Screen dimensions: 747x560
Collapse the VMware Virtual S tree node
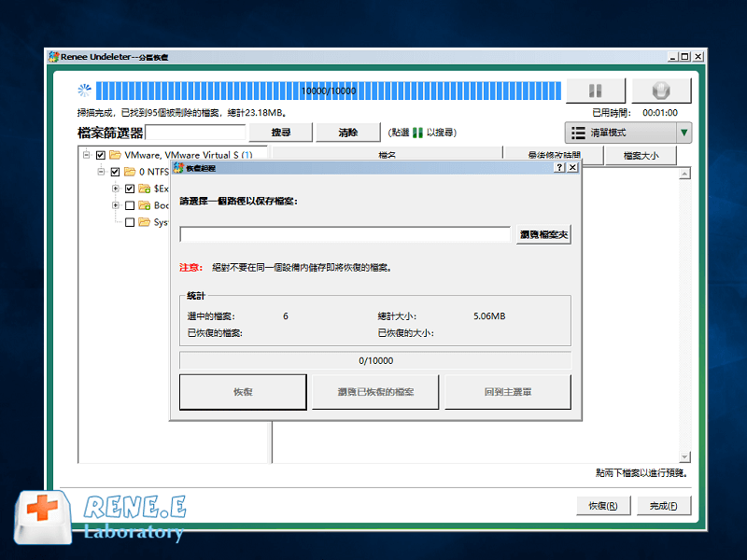pyautogui.click(x=86, y=154)
